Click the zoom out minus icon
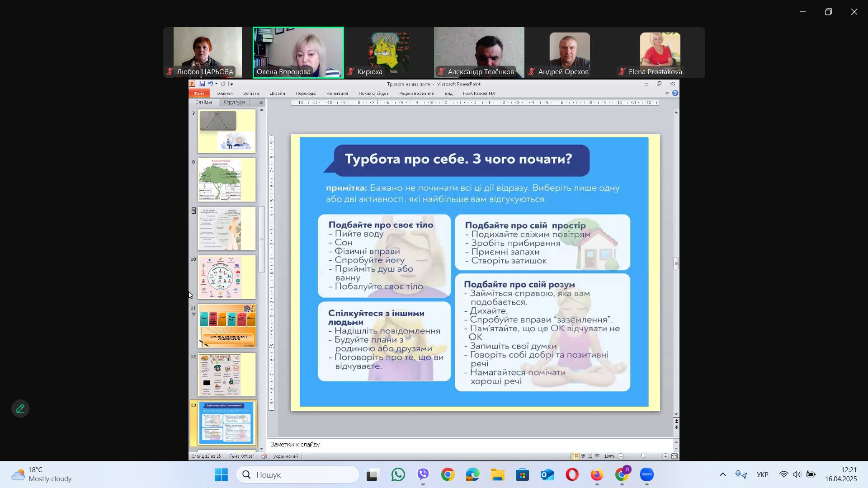868x488 pixels. pyautogui.click(x=621, y=457)
